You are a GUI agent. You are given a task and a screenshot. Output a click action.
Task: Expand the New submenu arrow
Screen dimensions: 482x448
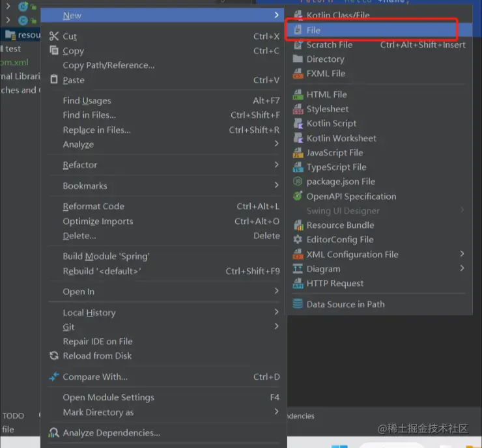[x=276, y=15]
